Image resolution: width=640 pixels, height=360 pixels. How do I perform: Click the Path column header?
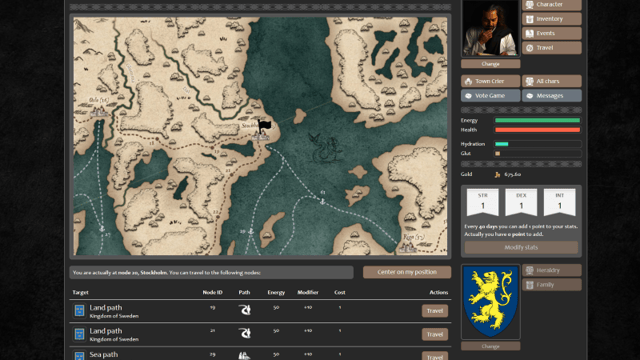click(244, 292)
